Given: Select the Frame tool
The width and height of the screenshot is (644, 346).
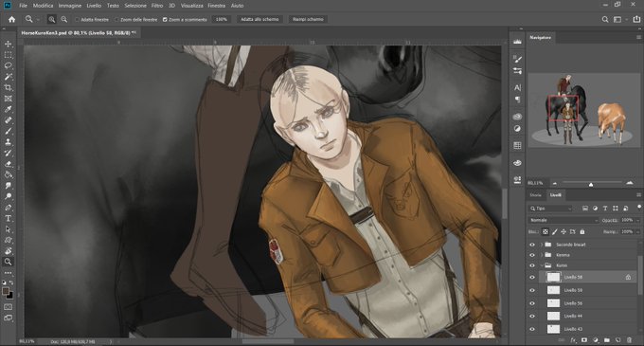Looking at the screenshot, I should pyautogui.click(x=8, y=99).
